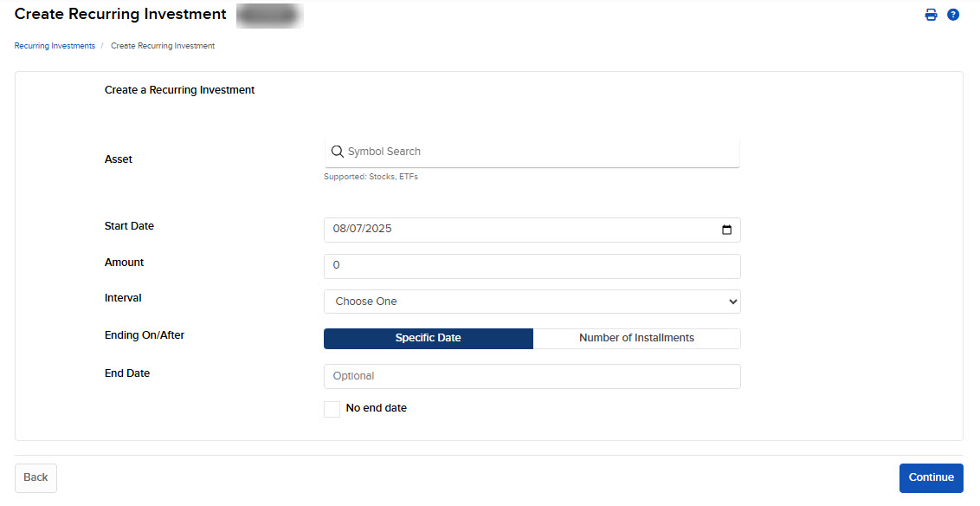980x506 pixels.
Task: Click the Back button
Action: pyautogui.click(x=35, y=477)
